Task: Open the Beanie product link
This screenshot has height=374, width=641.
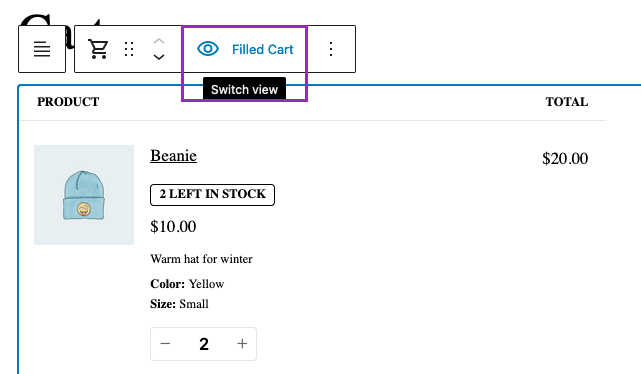Action: point(173,156)
